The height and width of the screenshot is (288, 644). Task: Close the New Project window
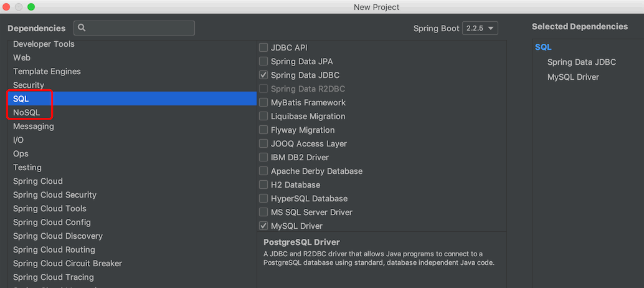6,7
